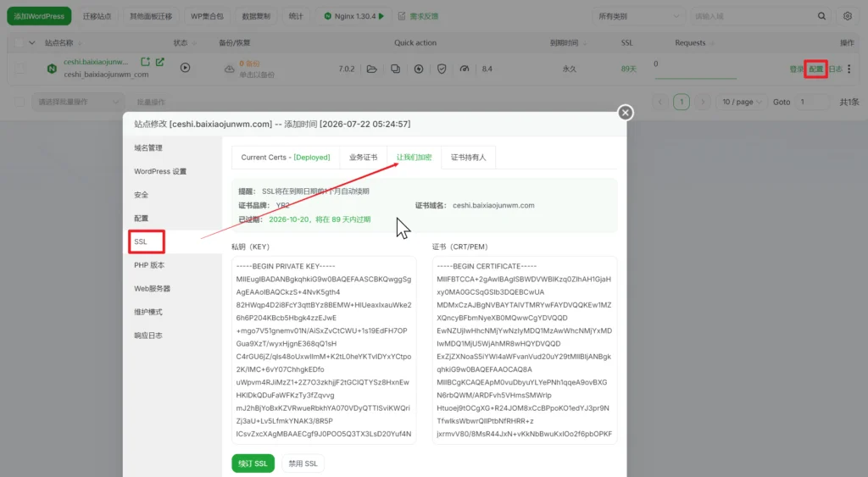Click the Add WordPress button
868x477 pixels.
tap(39, 16)
